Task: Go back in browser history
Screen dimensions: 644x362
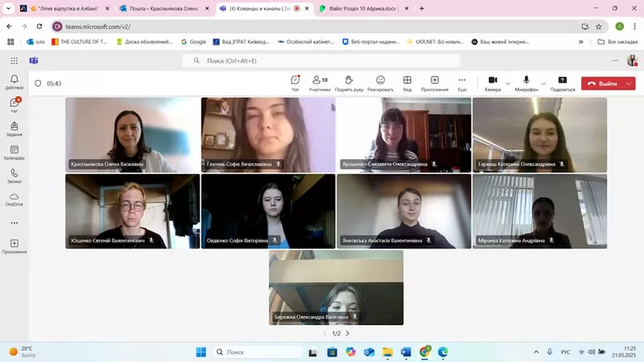Action: click(10, 27)
